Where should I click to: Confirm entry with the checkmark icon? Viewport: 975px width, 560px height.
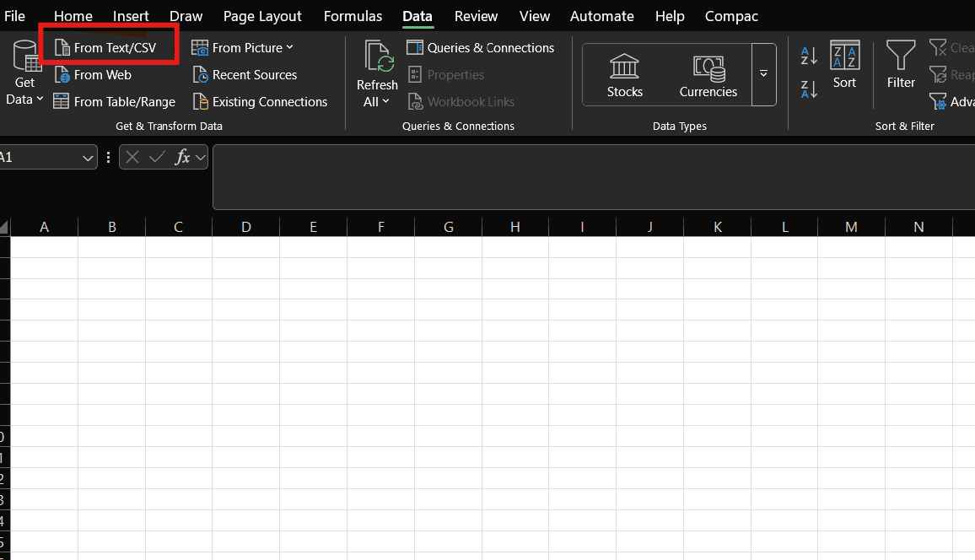coord(158,157)
